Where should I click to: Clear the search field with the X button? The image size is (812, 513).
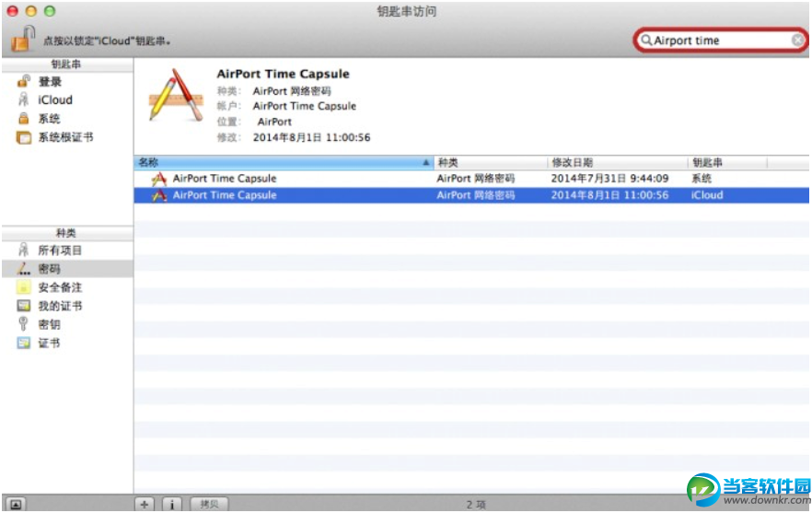coord(797,40)
